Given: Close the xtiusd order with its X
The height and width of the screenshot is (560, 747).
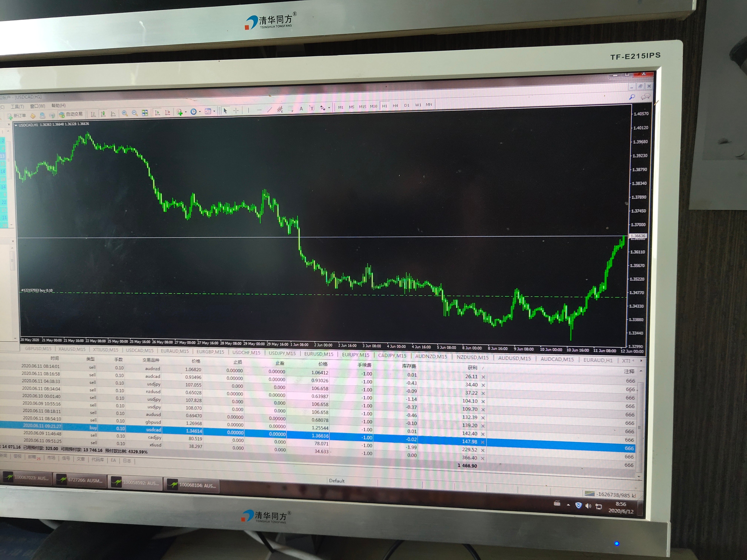Looking at the screenshot, I should click(x=483, y=458).
